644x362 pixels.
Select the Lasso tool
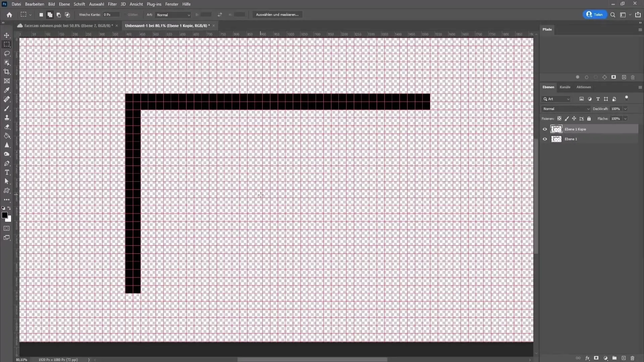click(7, 53)
